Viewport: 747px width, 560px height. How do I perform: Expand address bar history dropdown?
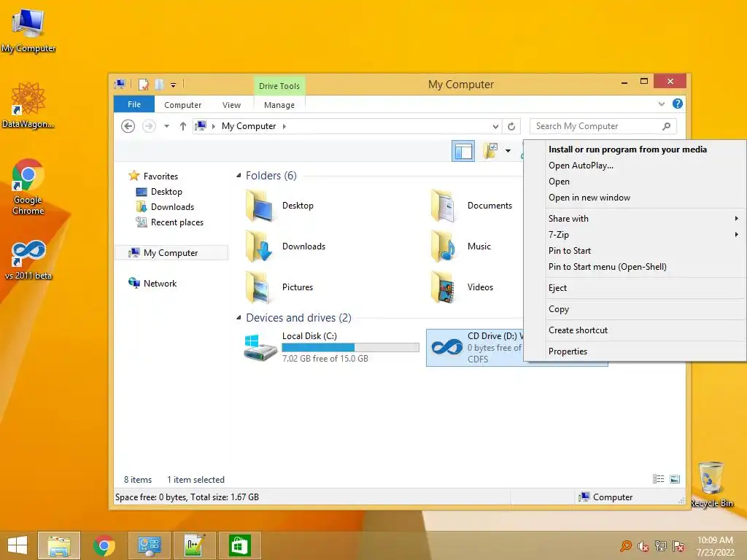click(x=495, y=126)
